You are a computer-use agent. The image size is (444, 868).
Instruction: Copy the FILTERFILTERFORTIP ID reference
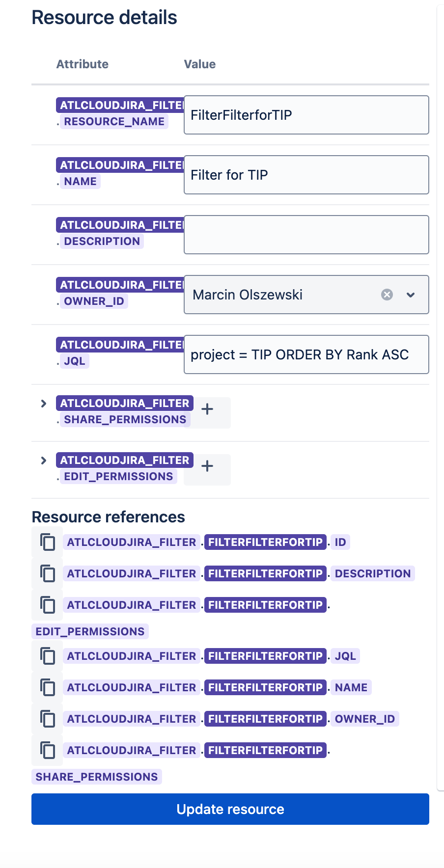[x=48, y=542]
